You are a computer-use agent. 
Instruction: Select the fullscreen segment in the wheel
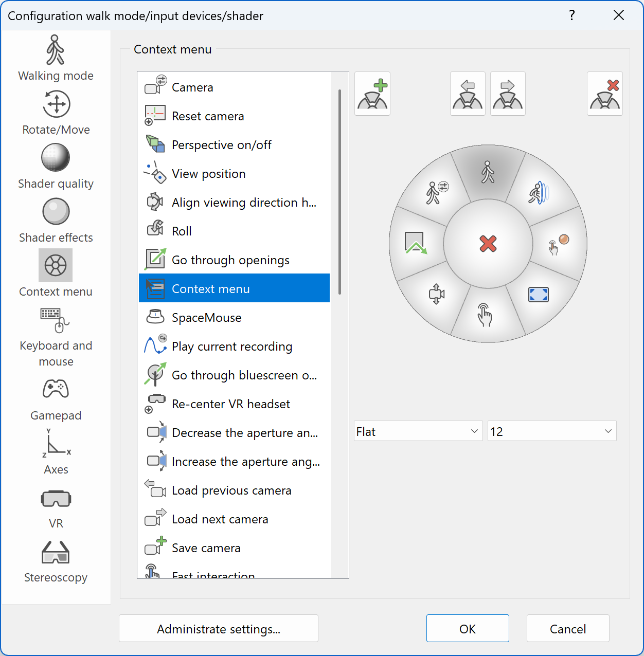pos(538,295)
